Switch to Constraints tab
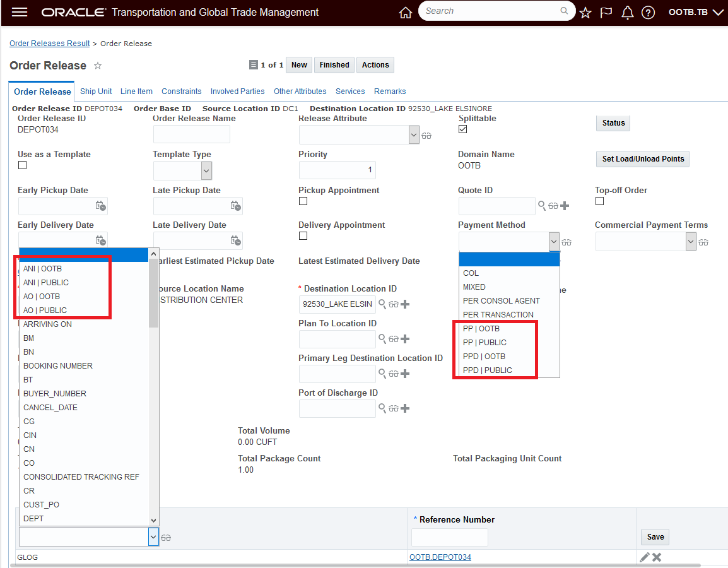 point(182,92)
